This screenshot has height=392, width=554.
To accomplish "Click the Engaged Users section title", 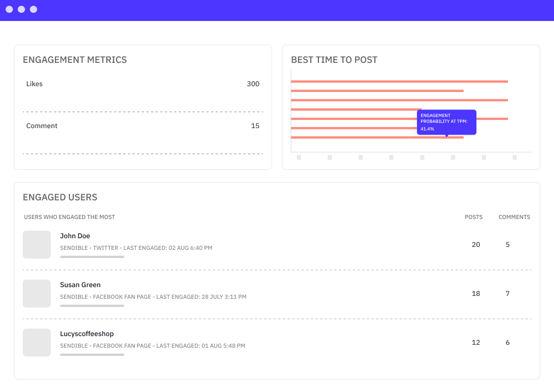I will 59,197.
